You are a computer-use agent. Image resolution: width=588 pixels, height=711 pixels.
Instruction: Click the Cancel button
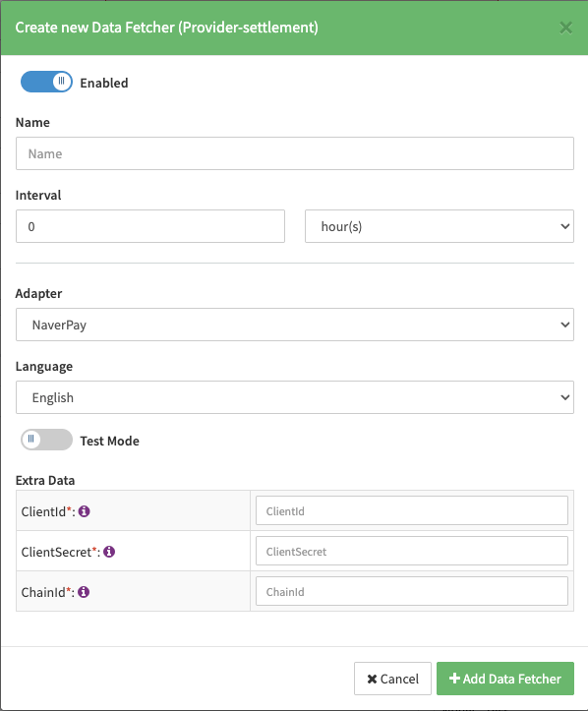pos(392,679)
